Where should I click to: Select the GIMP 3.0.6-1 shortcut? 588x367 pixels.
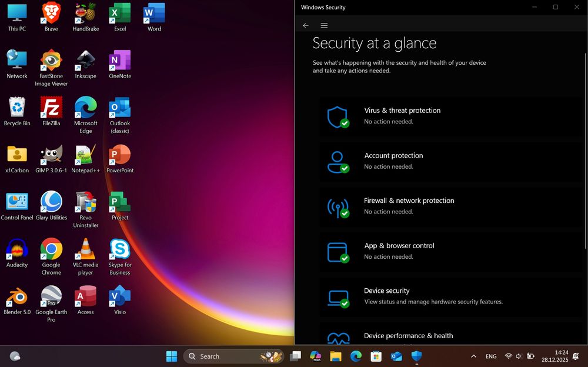tap(51, 159)
